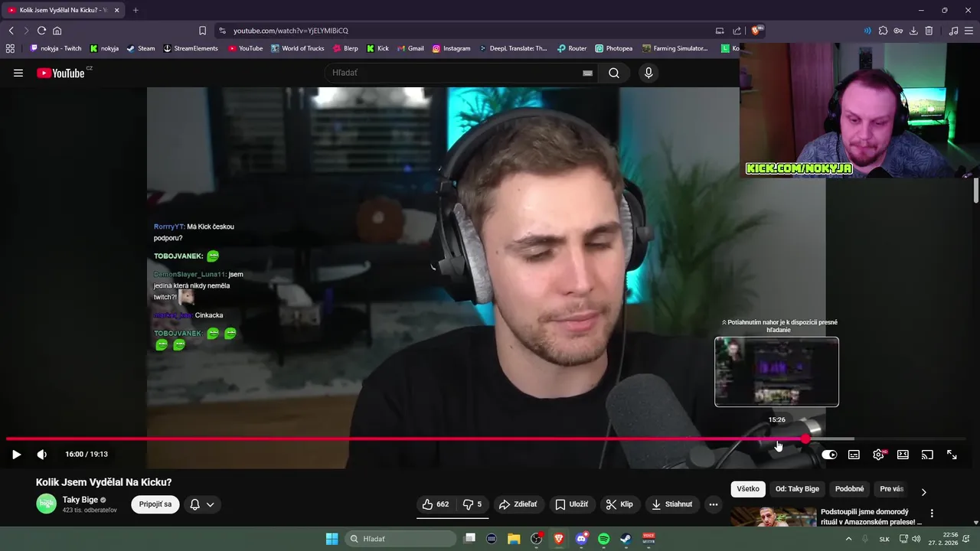
Task: Reload the current page
Action: (x=41, y=31)
